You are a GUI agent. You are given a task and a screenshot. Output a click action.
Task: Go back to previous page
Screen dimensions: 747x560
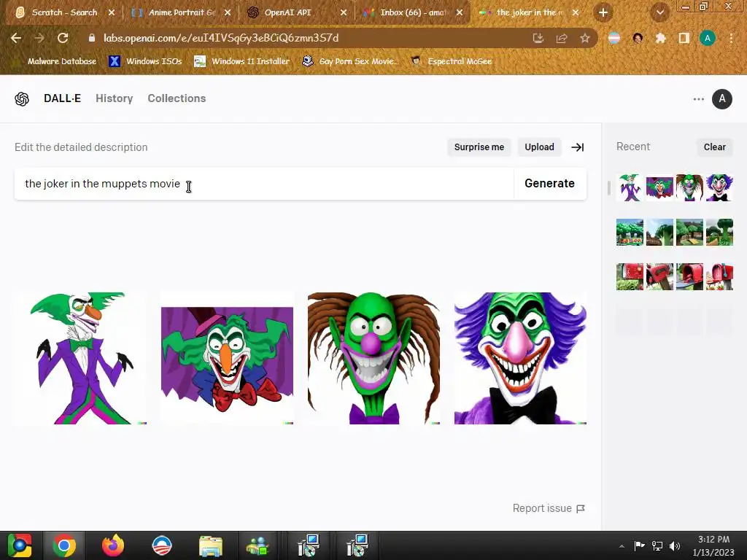tap(16, 38)
